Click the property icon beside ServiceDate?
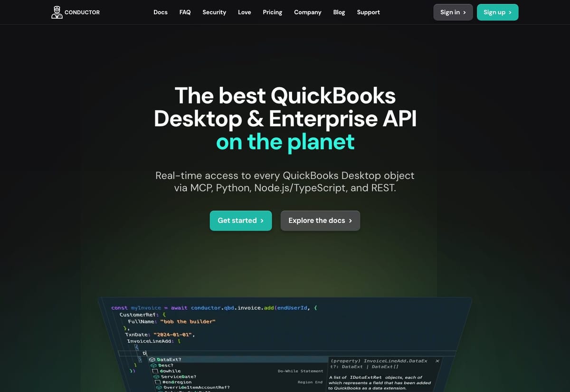 pyautogui.click(x=156, y=377)
